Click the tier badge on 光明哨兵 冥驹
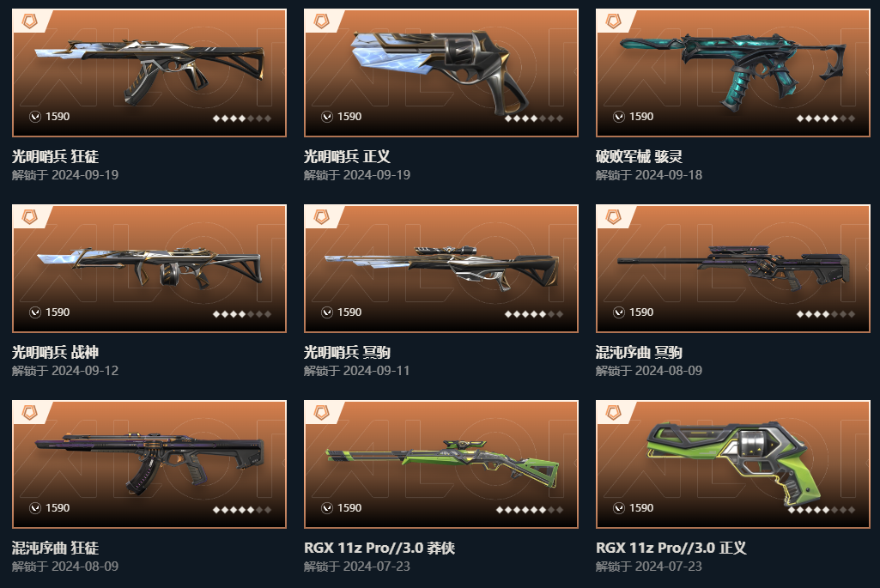 [322, 217]
